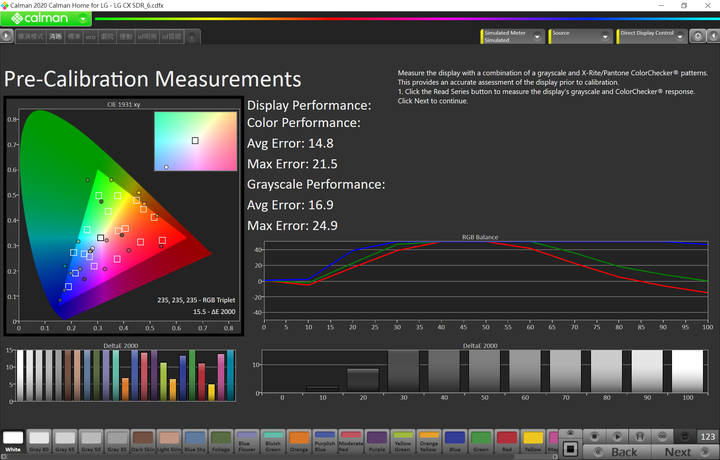The image size is (720, 460).
Task: Expand the up-arrow panel above the pattern icon
Action: [570, 433]
